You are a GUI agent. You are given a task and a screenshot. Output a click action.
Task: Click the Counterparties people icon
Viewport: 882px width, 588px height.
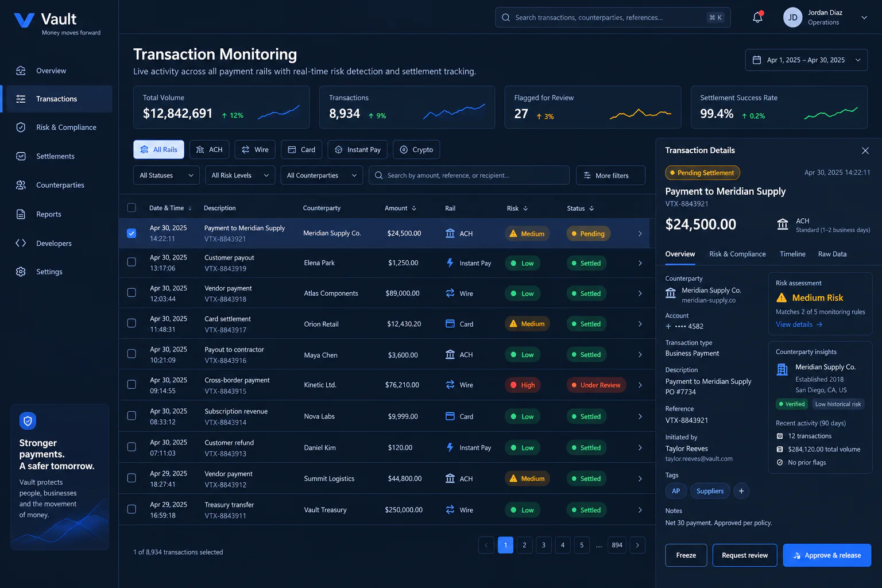tap(21, 185)
